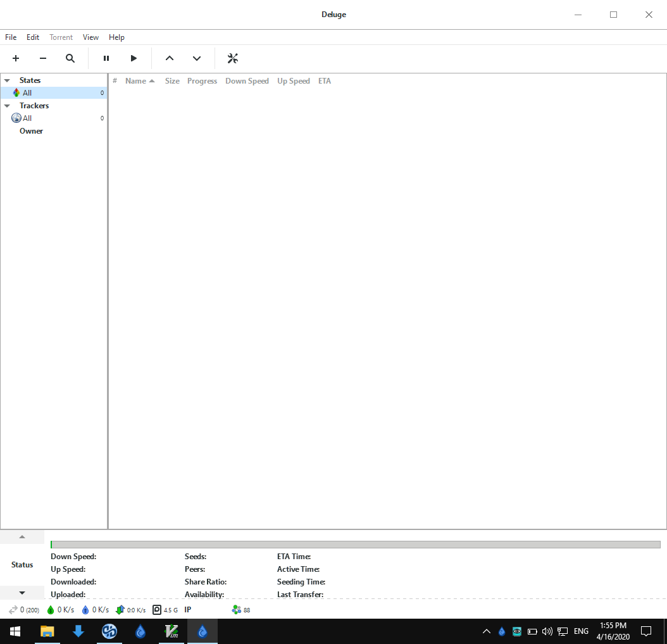Open the Edit menu
The width and height of the screenshot is (667, 644).
[33, 37]
